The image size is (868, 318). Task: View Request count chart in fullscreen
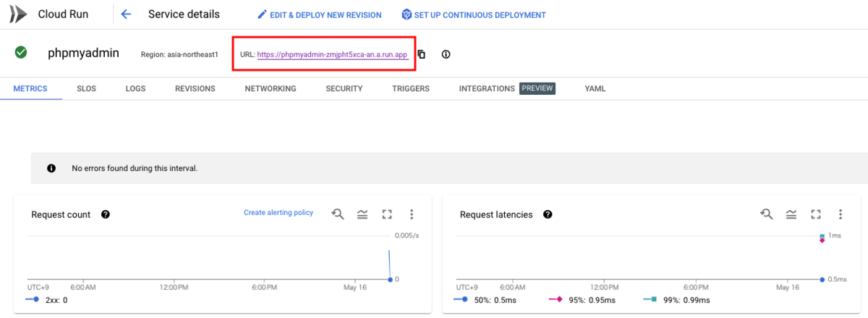387,214
